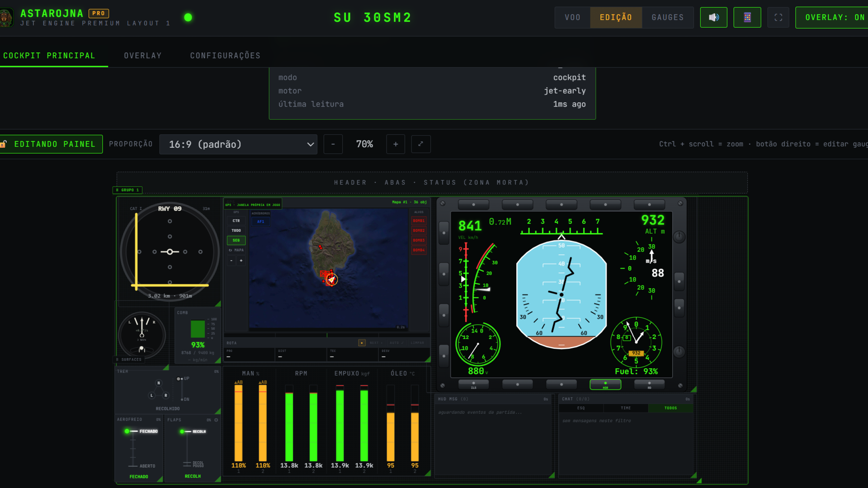This screenshot has width=868, height=488.
Task: Click the MFD top-left bezel button
Action: coord(473,205)
